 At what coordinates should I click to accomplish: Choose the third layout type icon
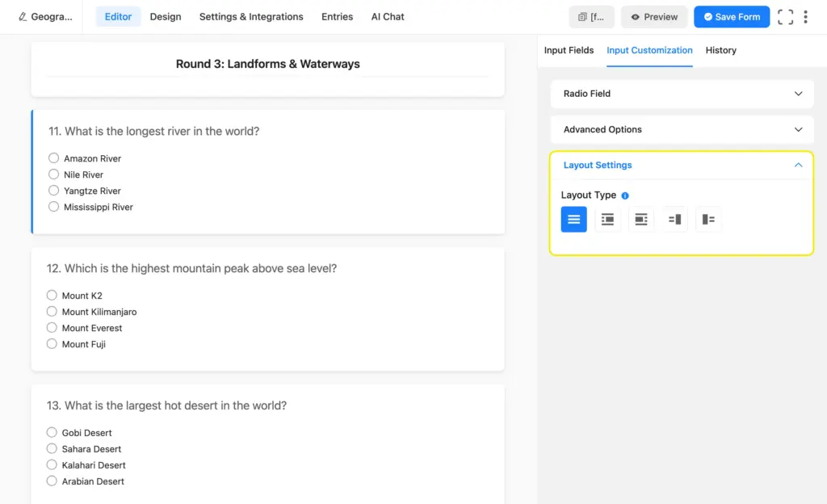[x=640, y=220]
